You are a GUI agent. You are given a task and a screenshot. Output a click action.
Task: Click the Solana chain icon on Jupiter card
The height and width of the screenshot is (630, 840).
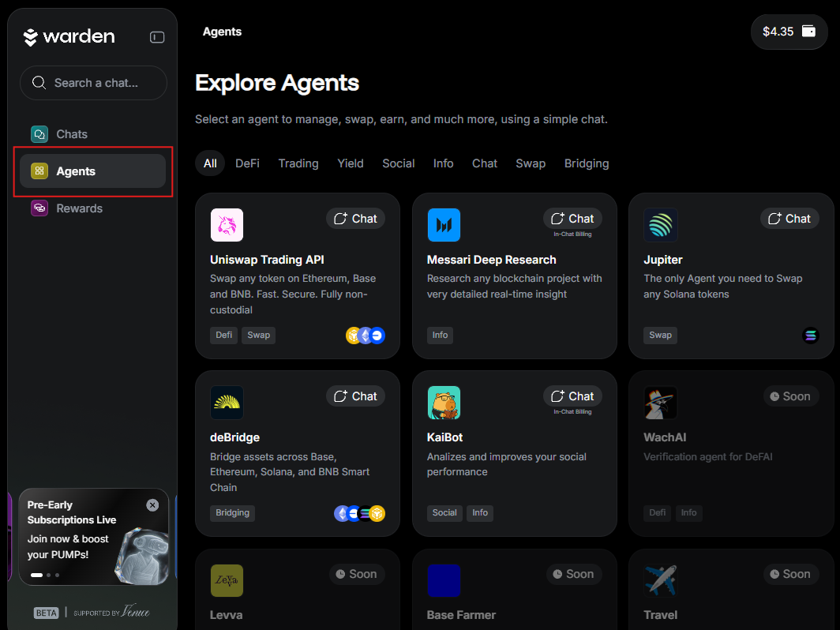tap(811, 336)
